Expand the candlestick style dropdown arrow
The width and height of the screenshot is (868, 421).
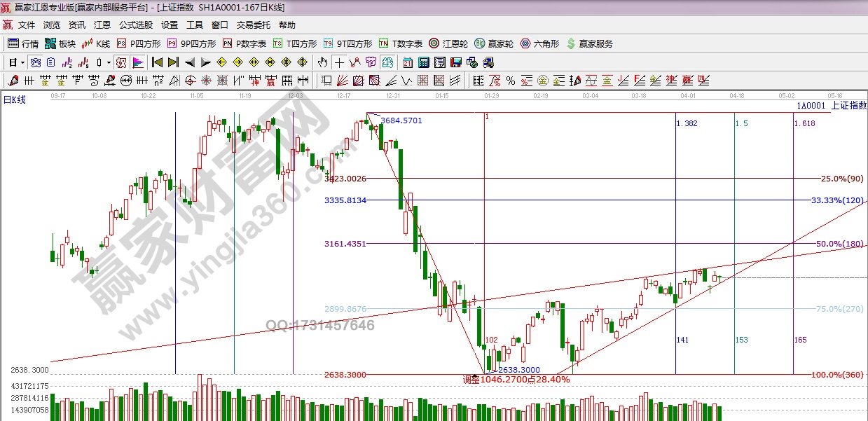point(109,62)
